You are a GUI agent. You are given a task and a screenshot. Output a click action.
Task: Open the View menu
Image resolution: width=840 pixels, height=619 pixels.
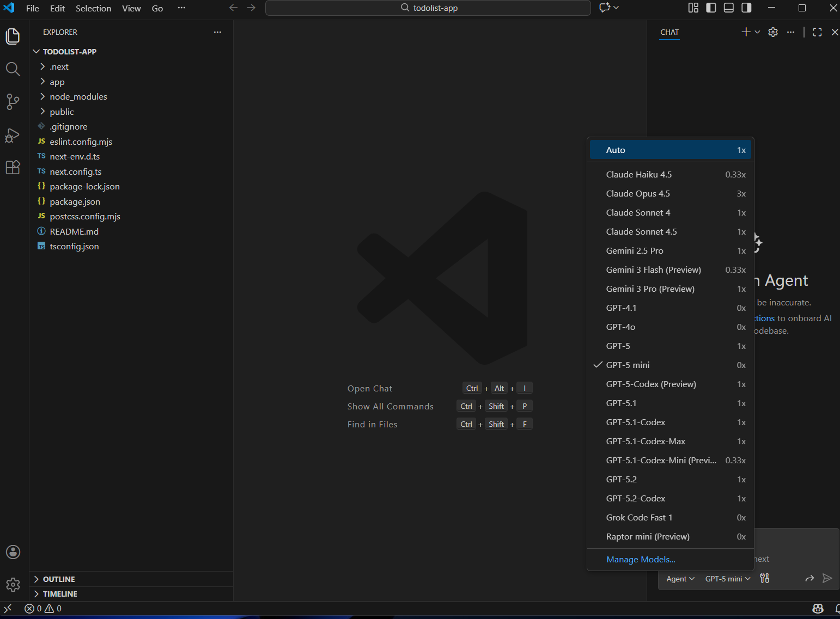click(131, 8)
